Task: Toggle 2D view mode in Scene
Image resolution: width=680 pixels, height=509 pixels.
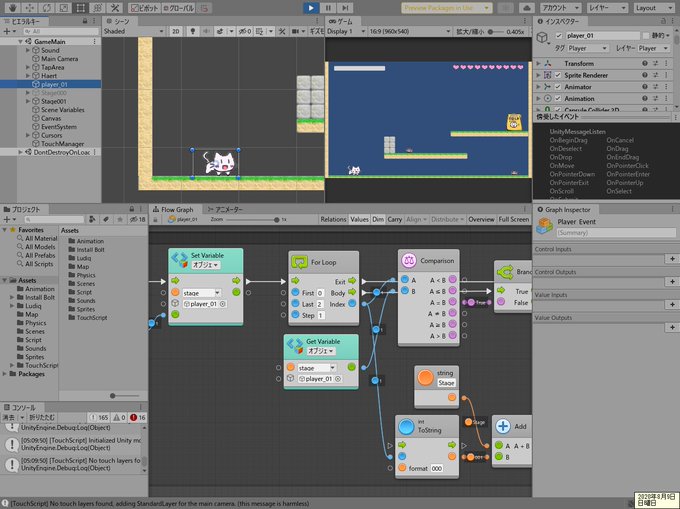Action: 176,31
